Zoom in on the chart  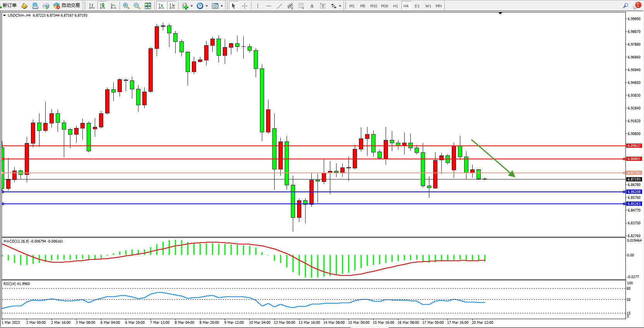126,6
